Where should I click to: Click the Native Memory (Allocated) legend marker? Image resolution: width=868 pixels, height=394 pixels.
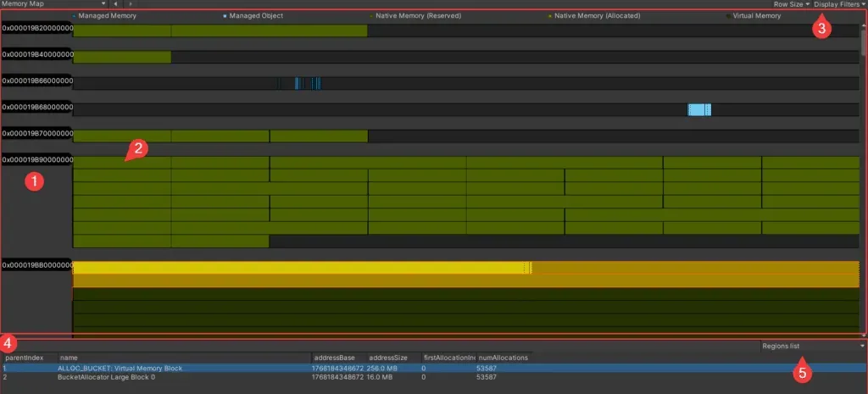coord(549,16)
